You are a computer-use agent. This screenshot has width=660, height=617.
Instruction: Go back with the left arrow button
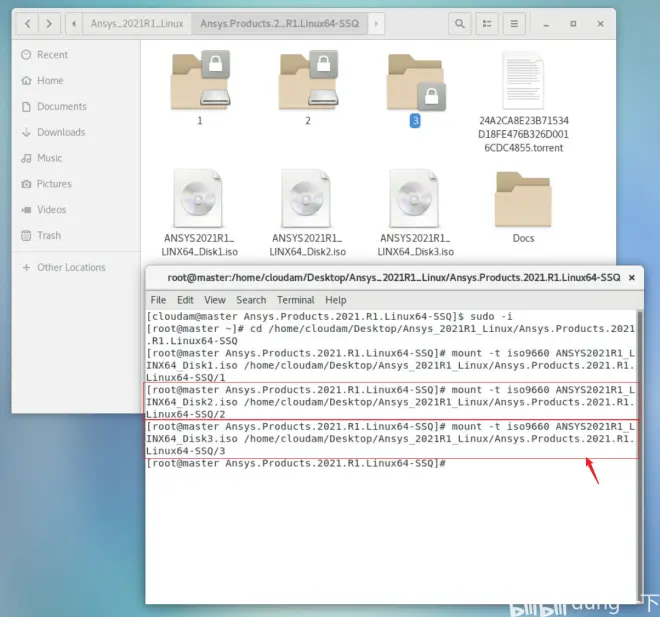tap(28, 24)
